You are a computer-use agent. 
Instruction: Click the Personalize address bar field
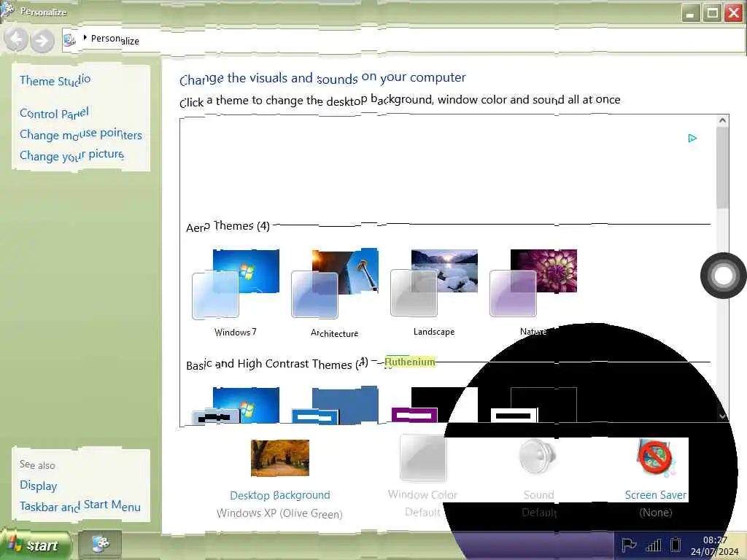pyautogui.click(x=403, y=39)
